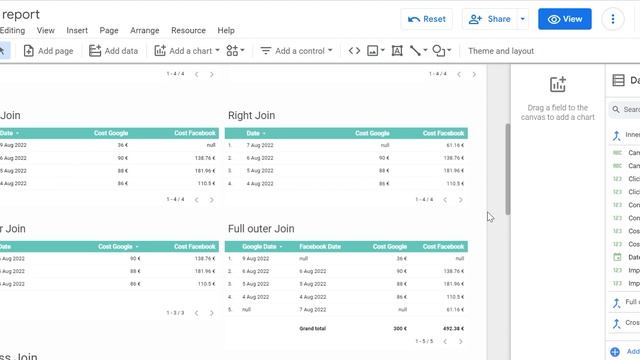Click the 7 Aug 2022 cell in the Right Join table
640x360 pixels.
pyautogui.click(x=260, y=145)
